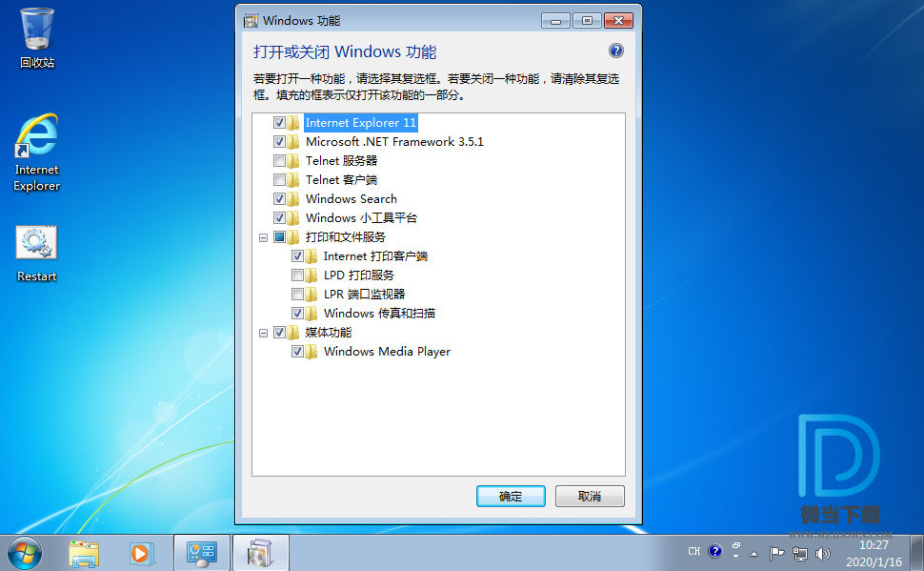Click the folder icon beside Telnet 服务器
Viewport: 924px width, 571px height.
[x=293, y=161]
